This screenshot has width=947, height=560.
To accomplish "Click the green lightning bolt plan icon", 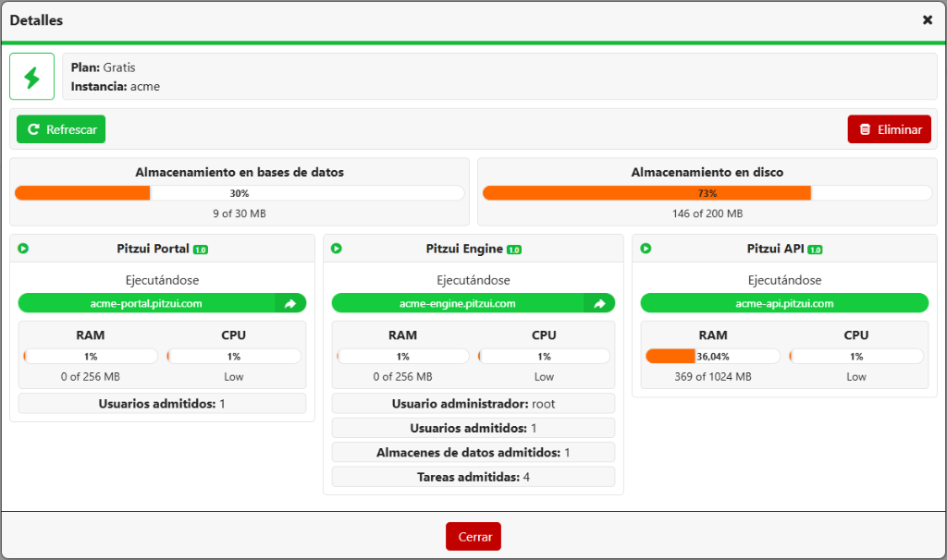I will pyautogui.click(x=32, y=77).
